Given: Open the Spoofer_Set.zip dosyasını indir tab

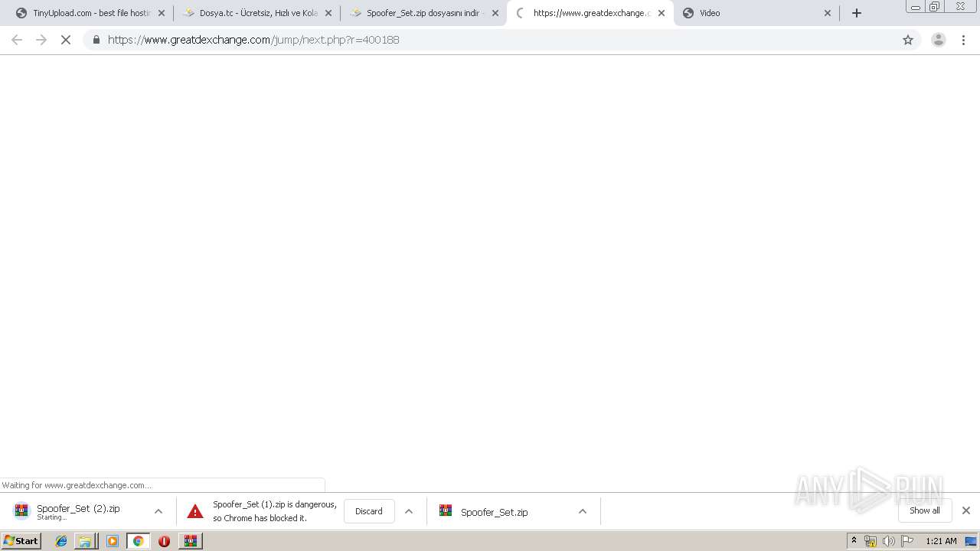Looking at the screenshot, I should 424,13.
